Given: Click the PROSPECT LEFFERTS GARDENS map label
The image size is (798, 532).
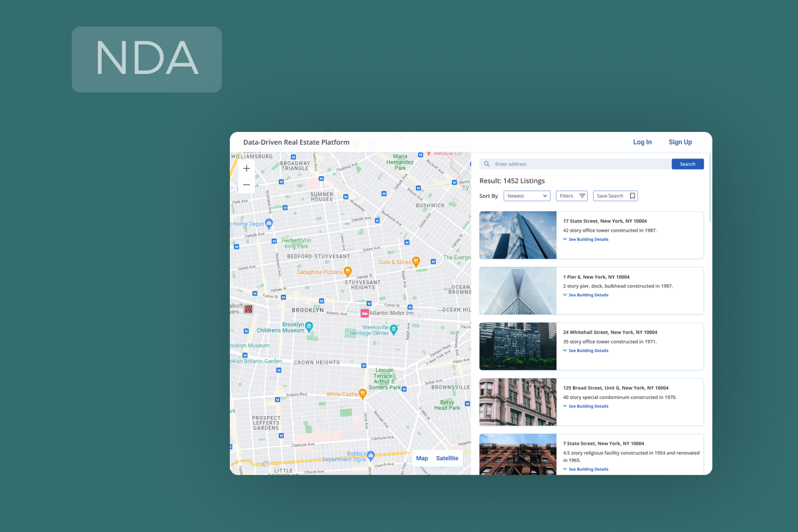Looking at the screenshot, I should [266, 423].
